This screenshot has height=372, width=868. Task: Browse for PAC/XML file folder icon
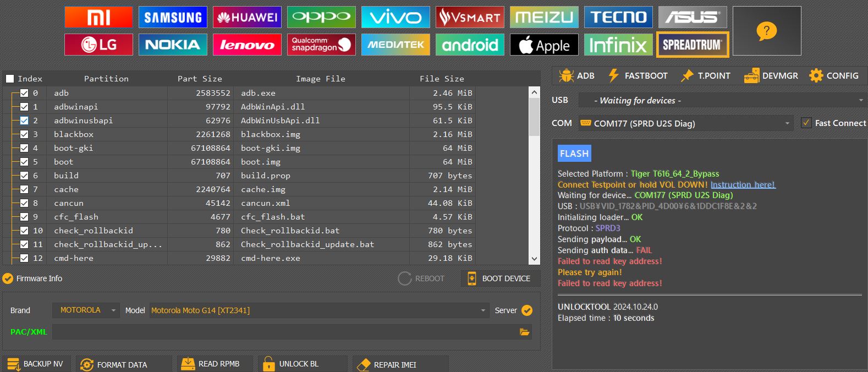tap(524, 332)
